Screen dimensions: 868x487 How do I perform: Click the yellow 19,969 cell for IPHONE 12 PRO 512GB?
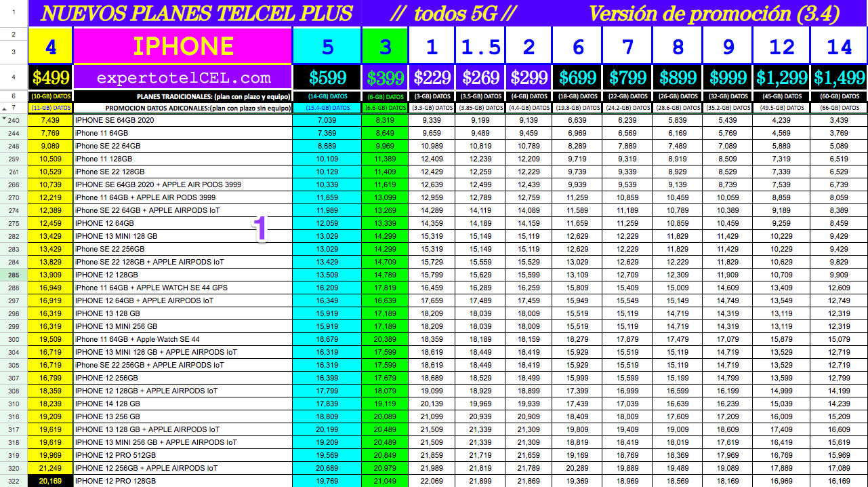coord(51,455)
